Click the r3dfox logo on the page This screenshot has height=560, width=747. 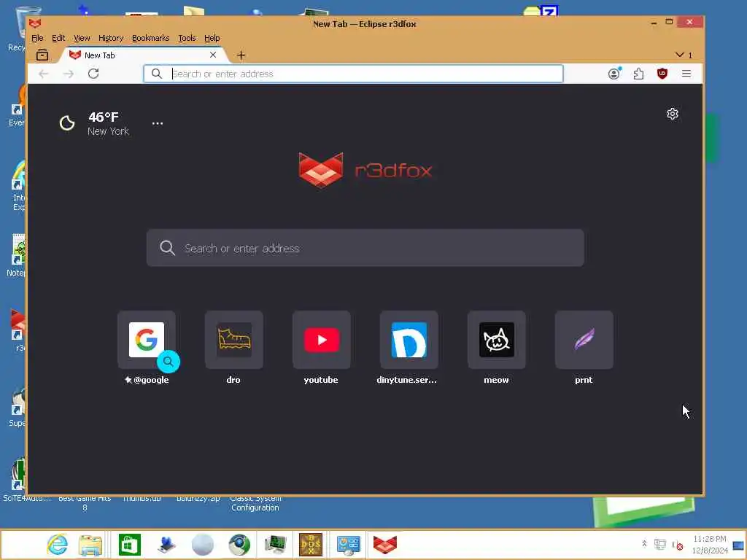click(x=365, y=170)
